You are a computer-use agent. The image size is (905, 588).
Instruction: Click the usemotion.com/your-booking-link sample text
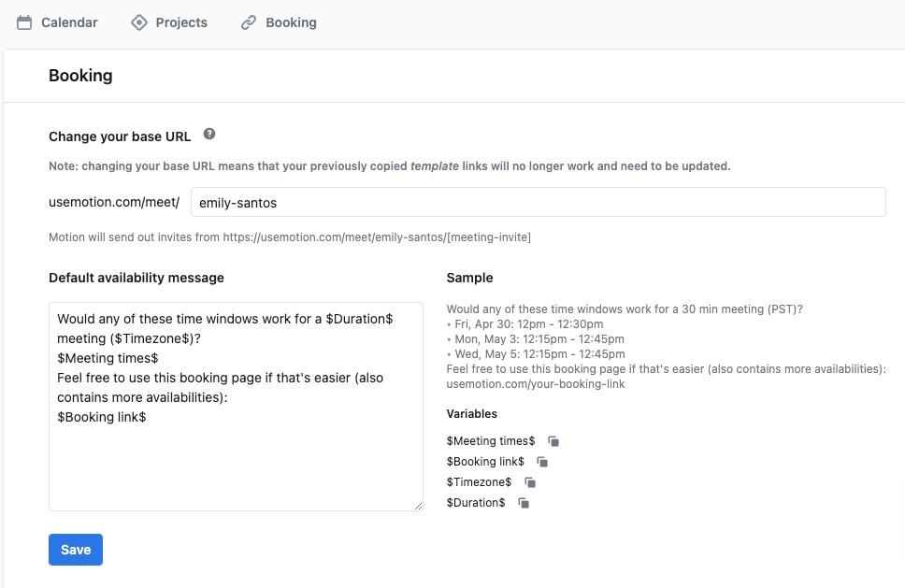[536, 384]
